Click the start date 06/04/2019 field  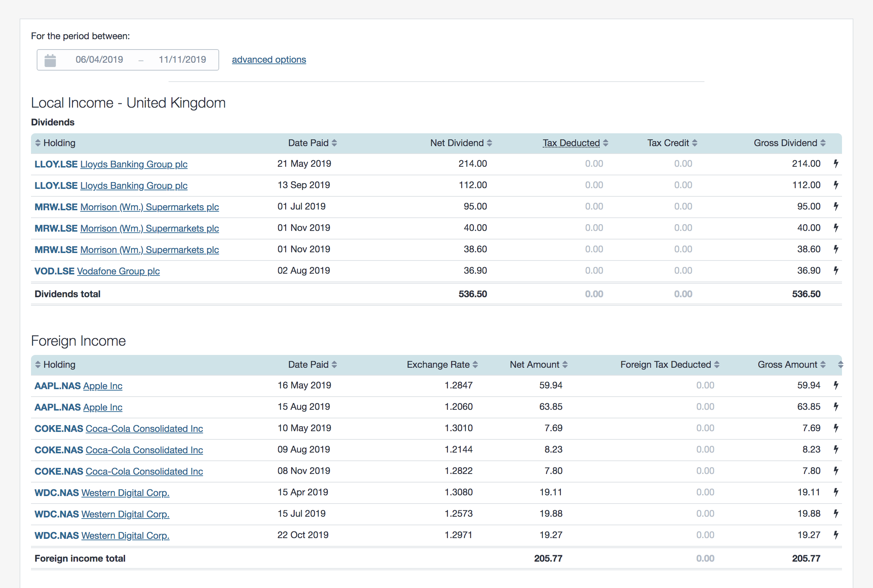99,60
